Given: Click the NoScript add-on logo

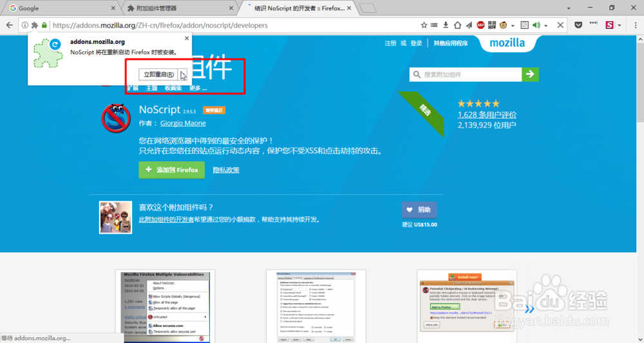Looking at the screenshot, I should coord(116,118).
